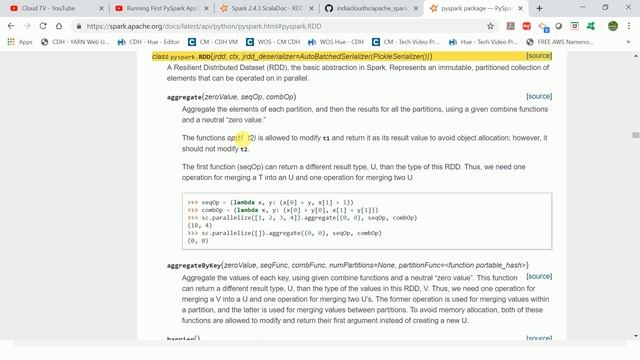Go forward to the next page
640x360 pixels.
[x=27, y=26]
